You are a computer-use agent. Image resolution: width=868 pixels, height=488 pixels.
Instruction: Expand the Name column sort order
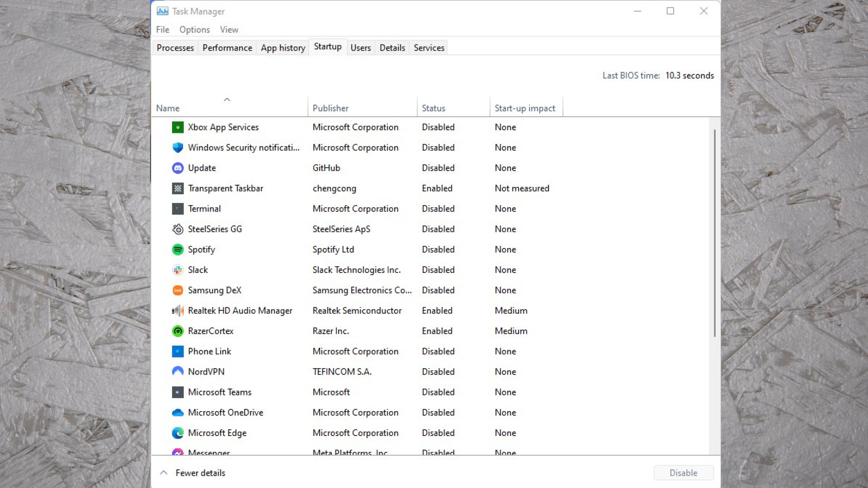(227, 99)
